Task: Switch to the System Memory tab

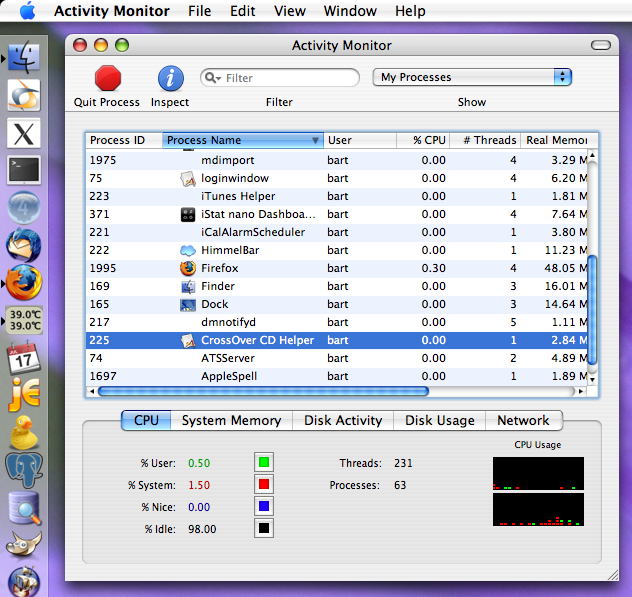Action: pyautogui.click(x=231, y=421)
